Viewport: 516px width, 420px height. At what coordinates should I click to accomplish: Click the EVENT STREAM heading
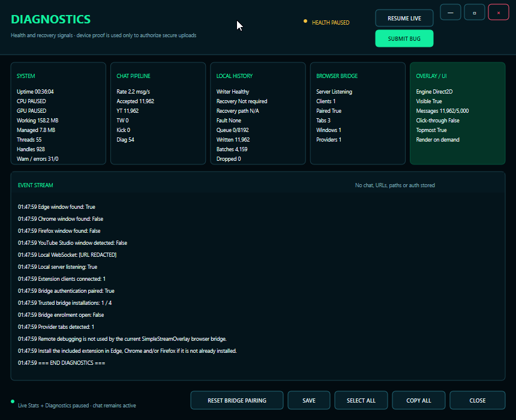point(35,185)
